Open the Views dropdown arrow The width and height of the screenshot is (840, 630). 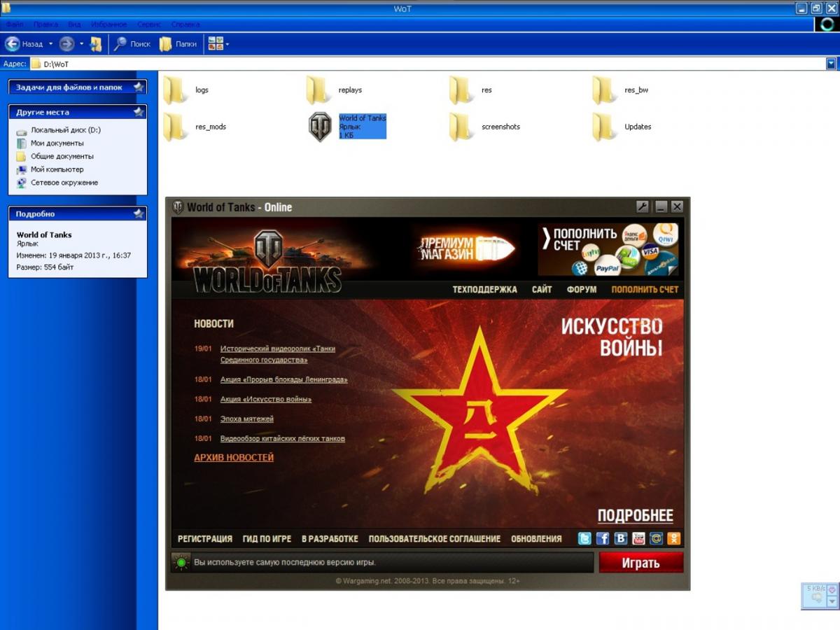[x=227, y=44]
